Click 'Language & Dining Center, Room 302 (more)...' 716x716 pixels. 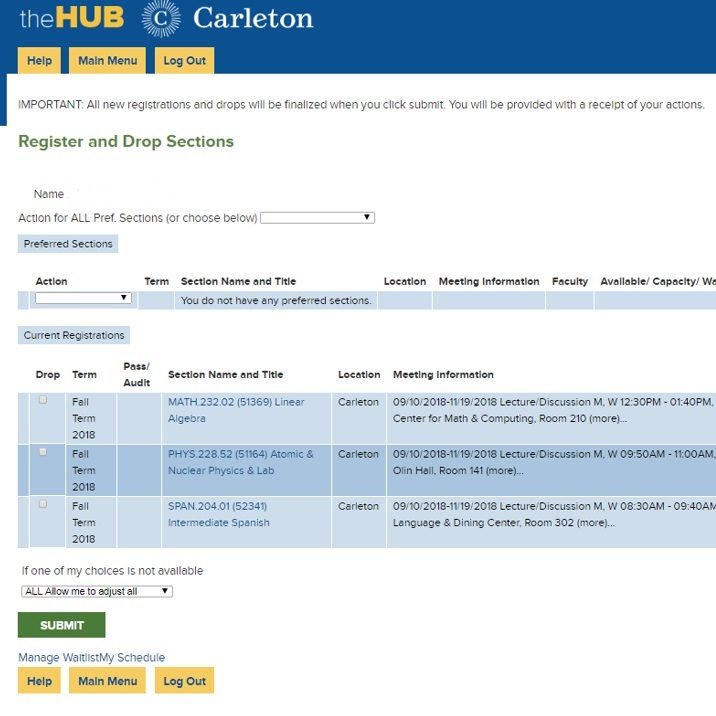coord(504,522)
